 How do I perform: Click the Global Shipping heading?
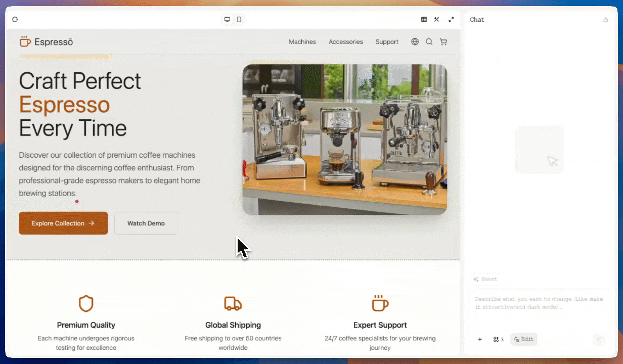point(233,325)
